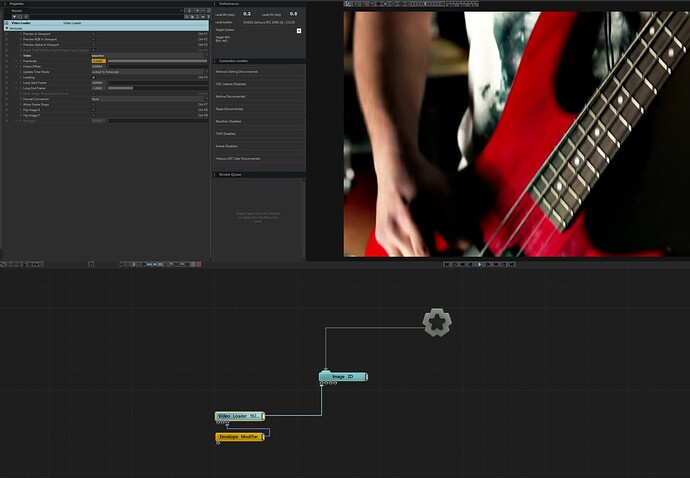Screen dimensions: 690x478
Task: Click the Properties panel header
Action: click(x=106, y=4)
